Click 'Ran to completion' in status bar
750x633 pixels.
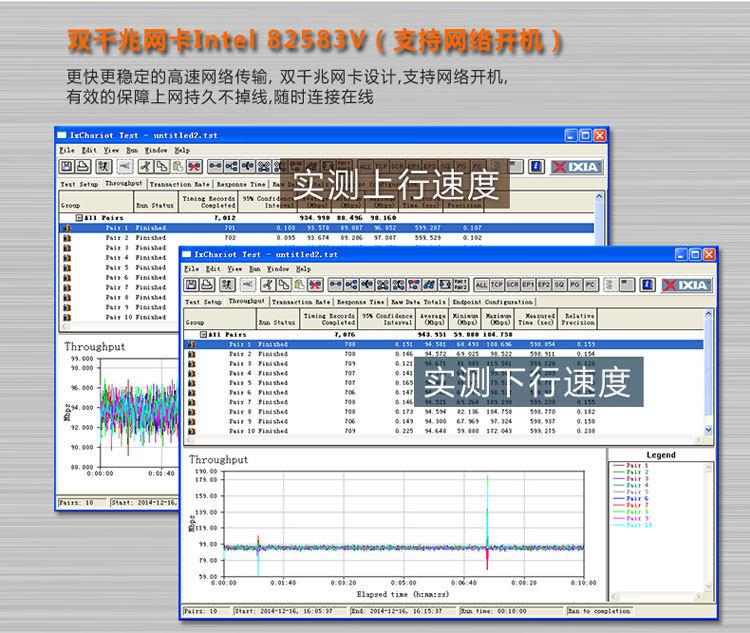[x=599, y=611]
